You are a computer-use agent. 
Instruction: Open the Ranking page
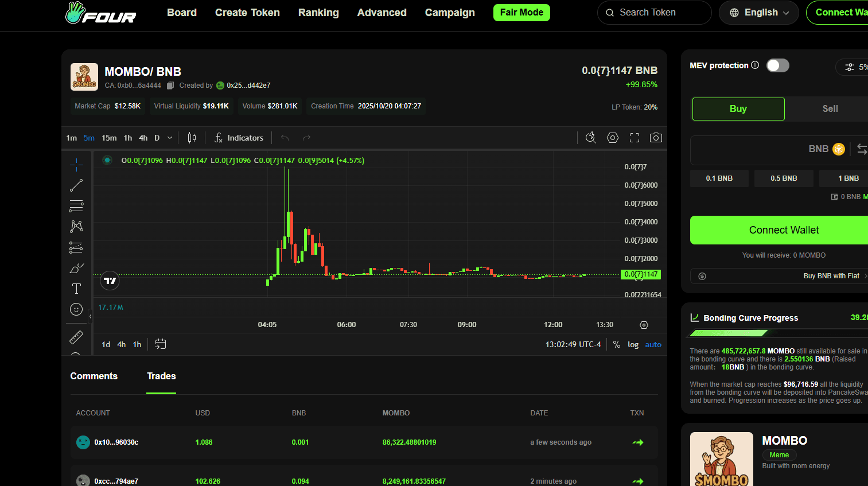pyautogui.click(x=318, y=12)
